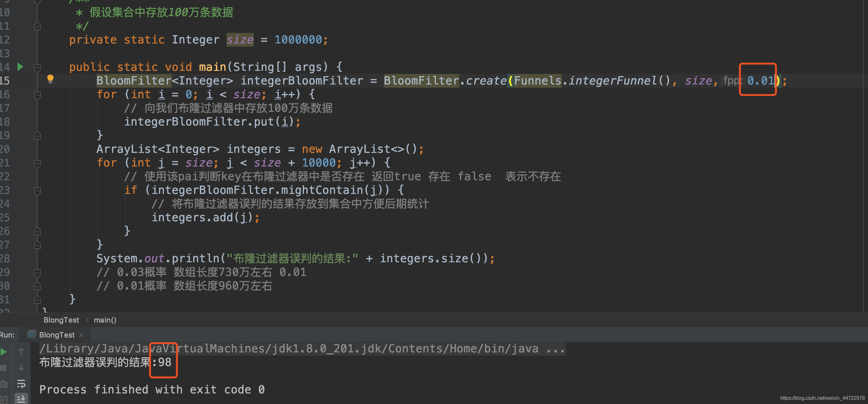Click the comment fold end marker on line 11
The width and height of the screenshot is (868, 404).
pyautogui.click(x=37, y=26)
